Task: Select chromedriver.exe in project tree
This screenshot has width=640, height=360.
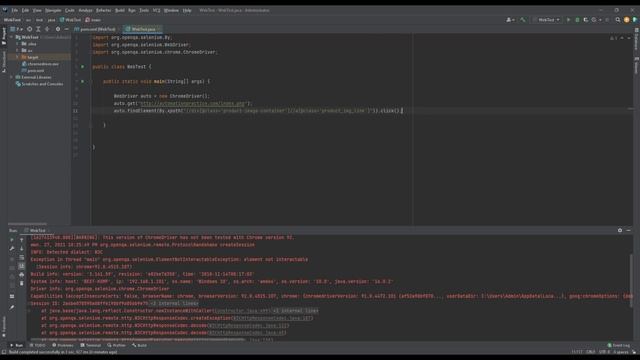Action: 40,64
